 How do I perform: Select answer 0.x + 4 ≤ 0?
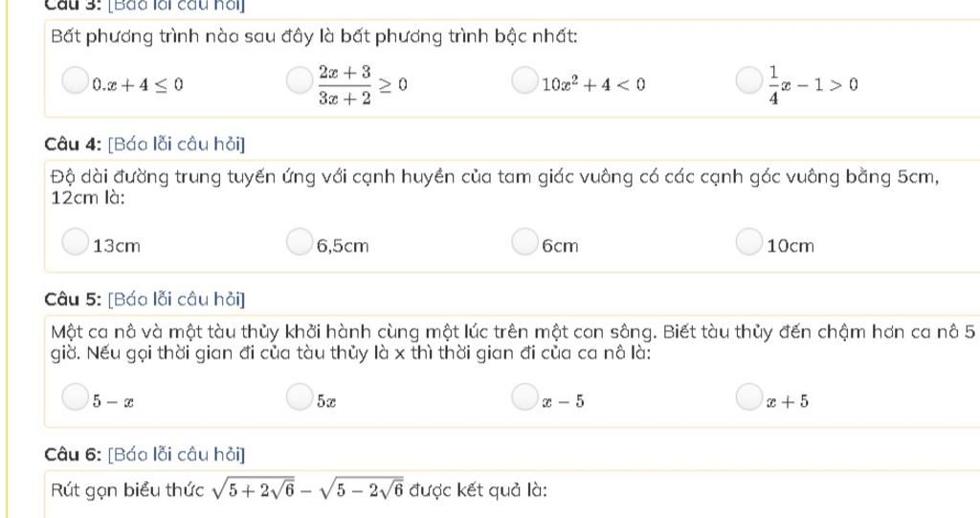(75, 80)
